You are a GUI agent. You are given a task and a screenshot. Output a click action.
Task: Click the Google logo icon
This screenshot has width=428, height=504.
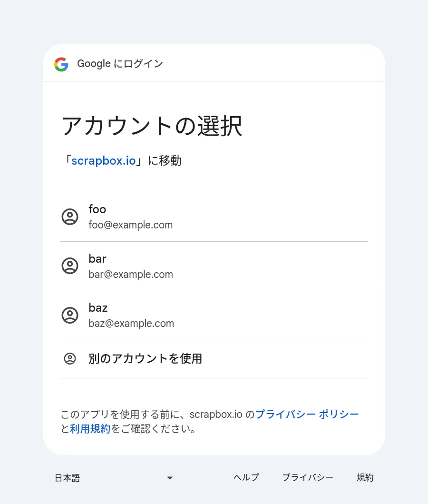pyautogui.click(x=61, y=64)
